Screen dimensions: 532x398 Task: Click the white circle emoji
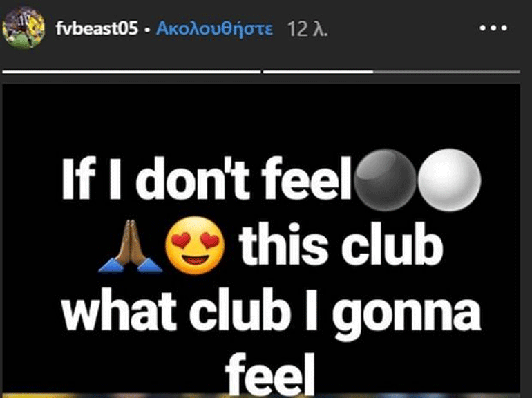449,180
